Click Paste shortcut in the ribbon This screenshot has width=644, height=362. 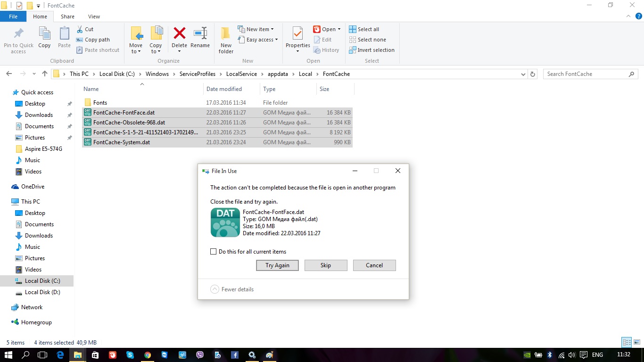[98, 50]
